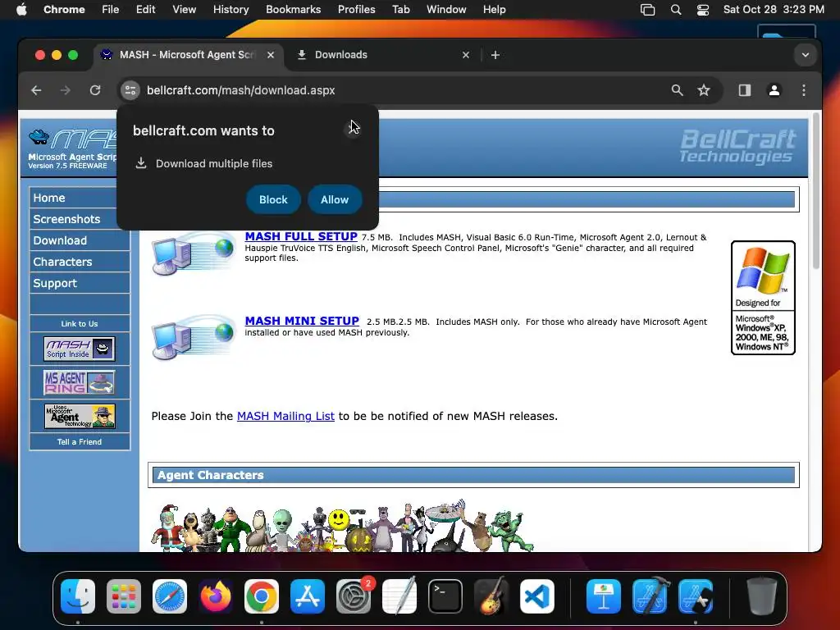
Task: Switch to the Downloads tab
Action: point(384,55)
